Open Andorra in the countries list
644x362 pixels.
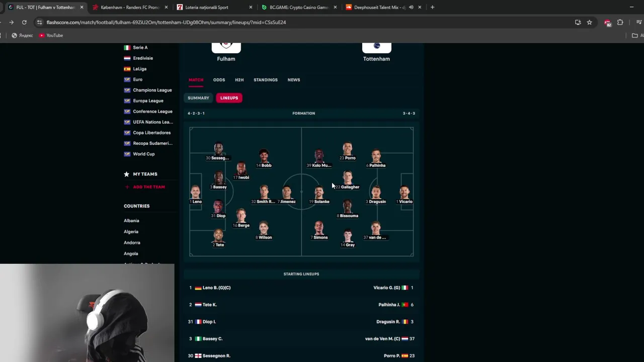[132, 243]
